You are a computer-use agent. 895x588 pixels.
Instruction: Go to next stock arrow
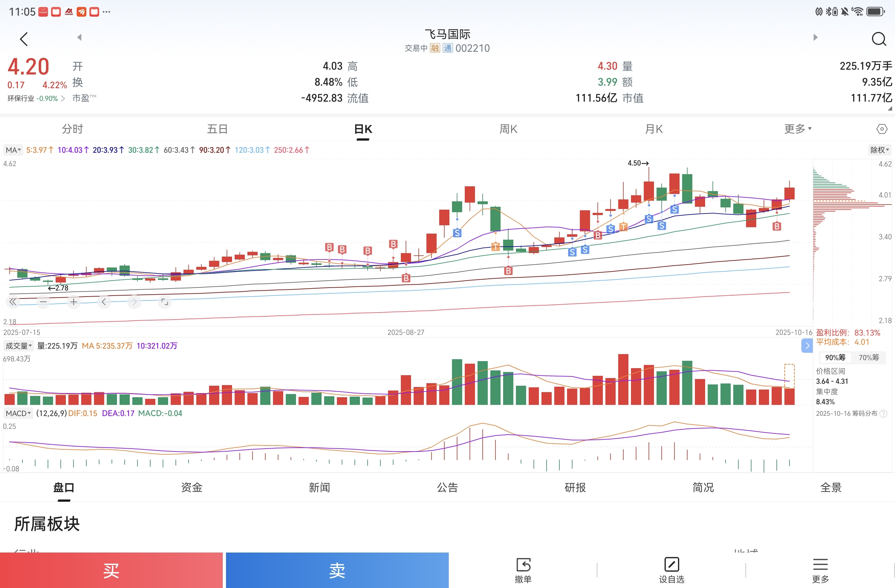(x=815, y=37)
